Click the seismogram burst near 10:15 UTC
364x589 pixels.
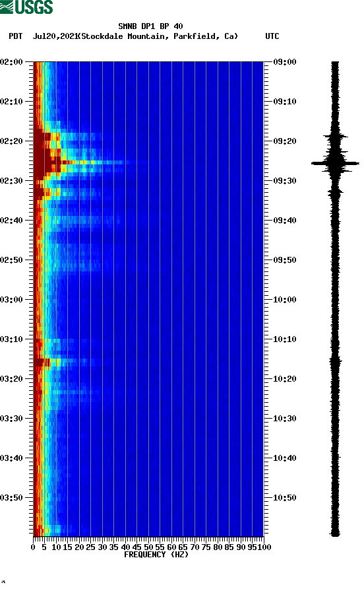[x=336, y=361]
